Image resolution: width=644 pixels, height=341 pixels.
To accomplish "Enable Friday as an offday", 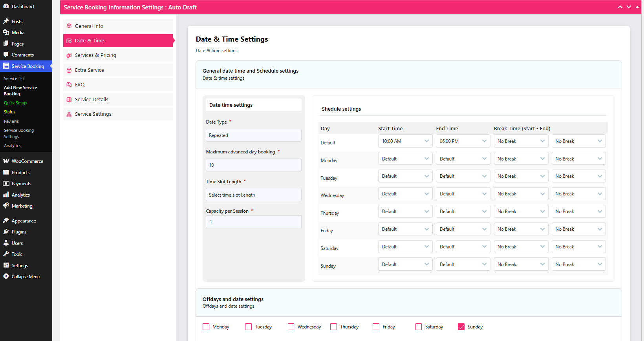I will click(376, 327).
